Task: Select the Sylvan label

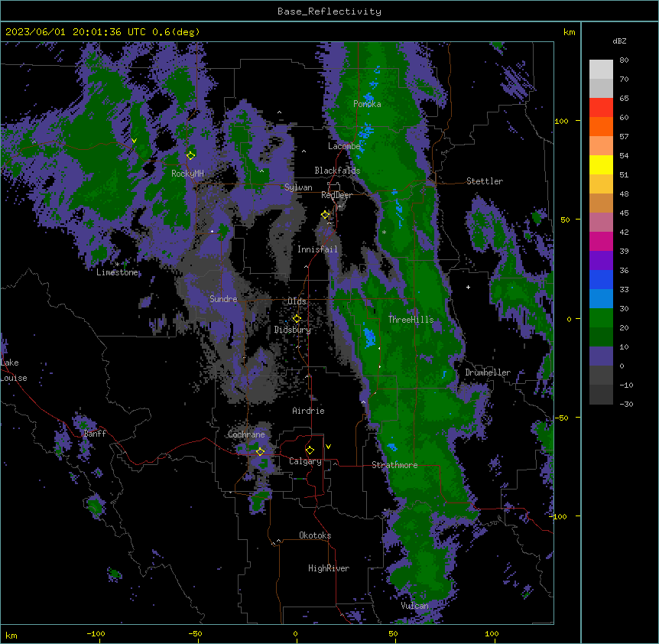Action: [x=298, y=187]
